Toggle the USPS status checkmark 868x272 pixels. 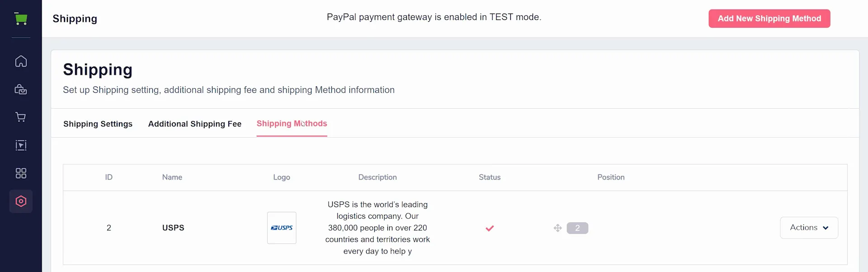coord(490,228)
